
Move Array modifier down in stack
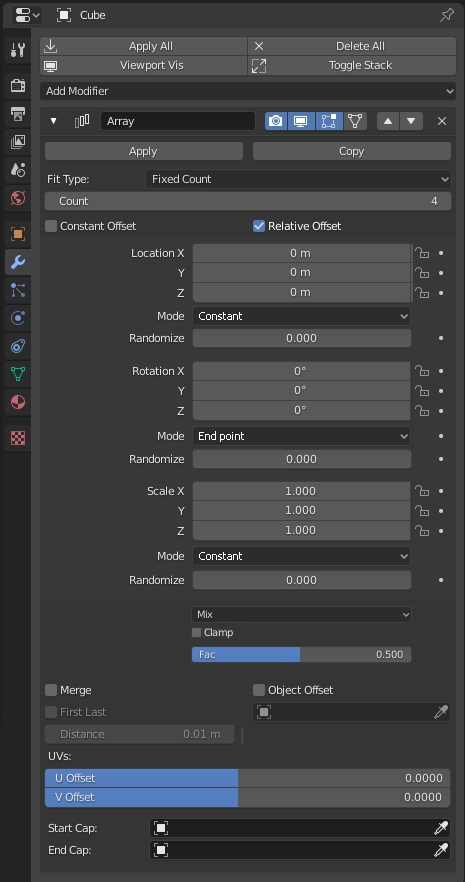[x=411, y=121]
